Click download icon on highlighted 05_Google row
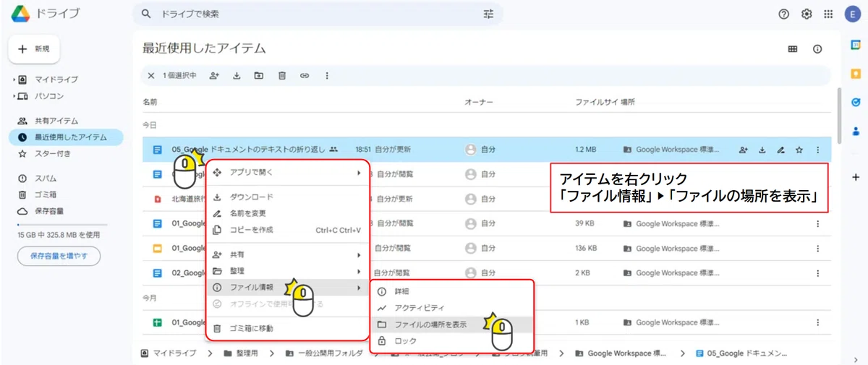Viewport: 868px width, 365px height. pos(762,150)
